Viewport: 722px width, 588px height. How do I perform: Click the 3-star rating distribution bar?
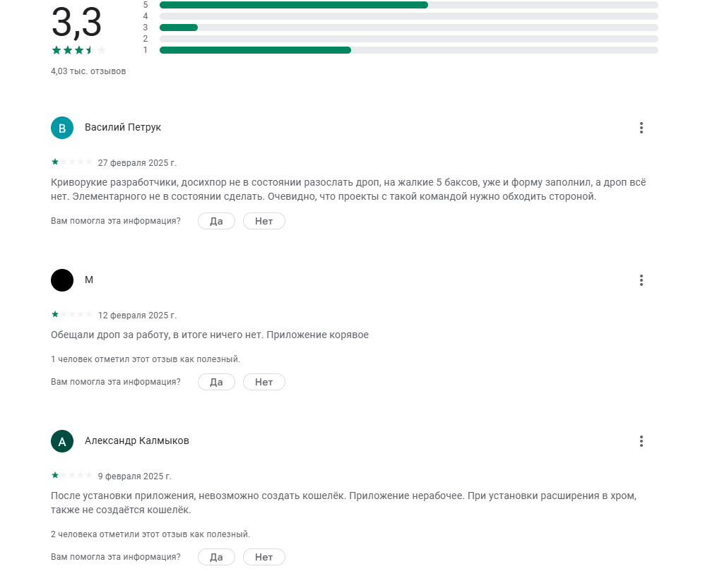(x=409, y=28)
